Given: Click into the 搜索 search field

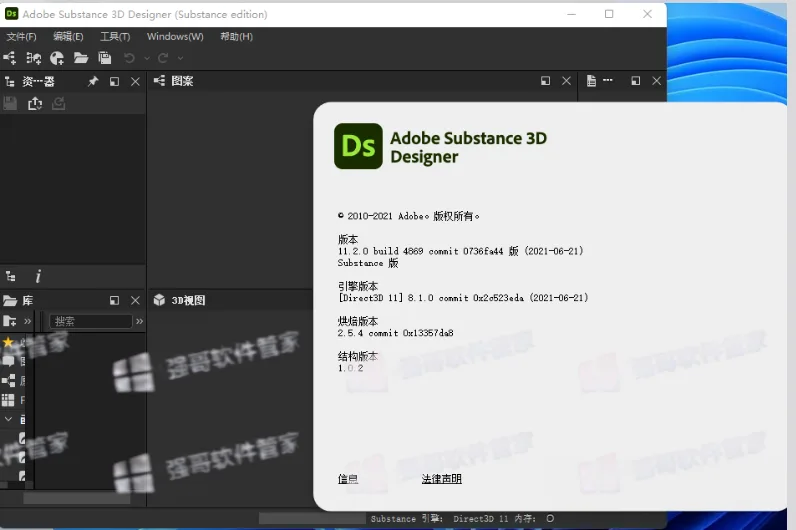Looking at the screenshot, I should point(90,321).
